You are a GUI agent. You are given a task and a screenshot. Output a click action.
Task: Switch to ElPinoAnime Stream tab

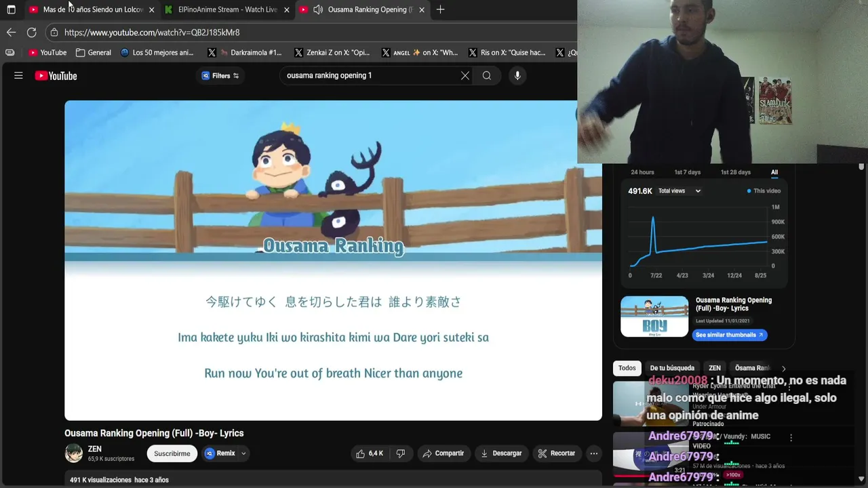click(227, 9)
